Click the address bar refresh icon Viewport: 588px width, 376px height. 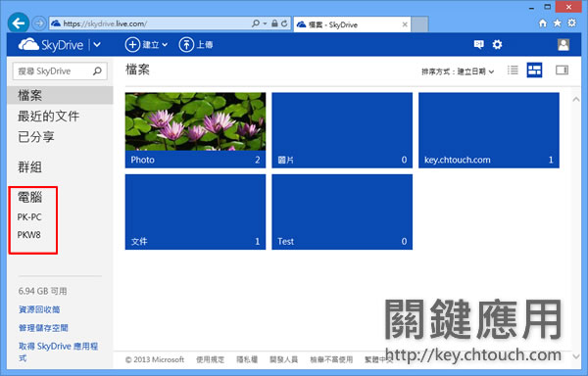[284, 23]
